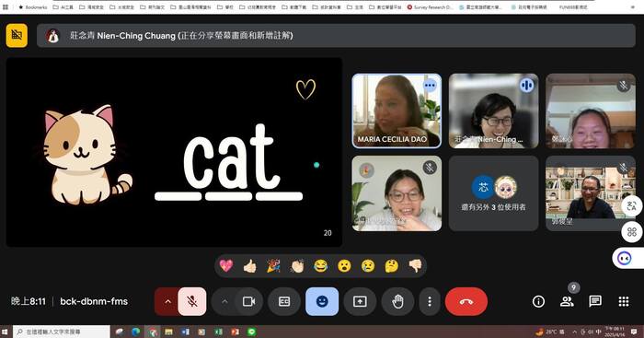Send the thumbs up reaction
644x338 pixels.
249,266
